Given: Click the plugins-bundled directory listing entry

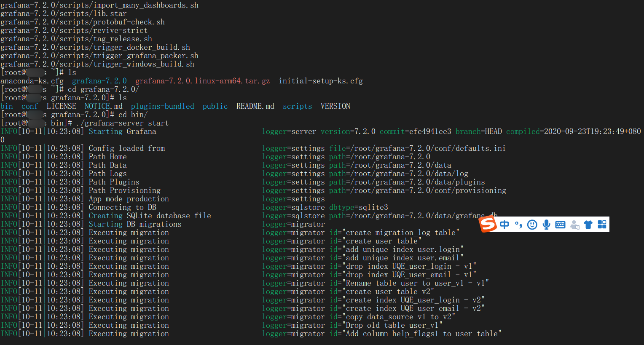Looking at the screenshot, I should 162,106.
